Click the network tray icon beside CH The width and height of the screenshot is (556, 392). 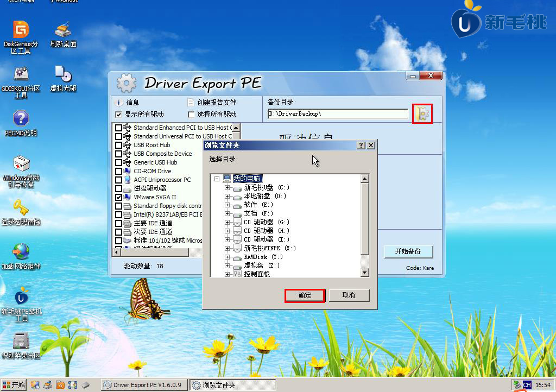(517, 385)
